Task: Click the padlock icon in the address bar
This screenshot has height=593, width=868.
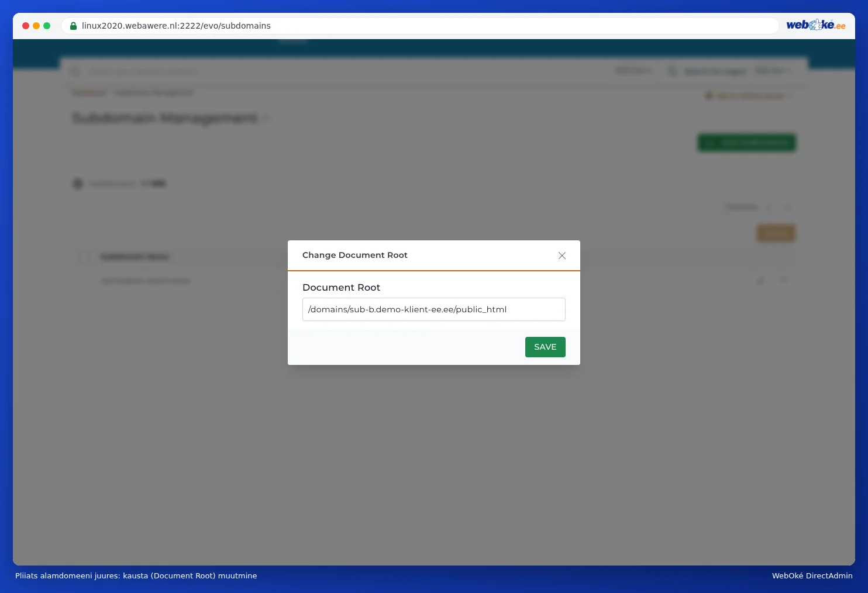Action: pos(74,26)
